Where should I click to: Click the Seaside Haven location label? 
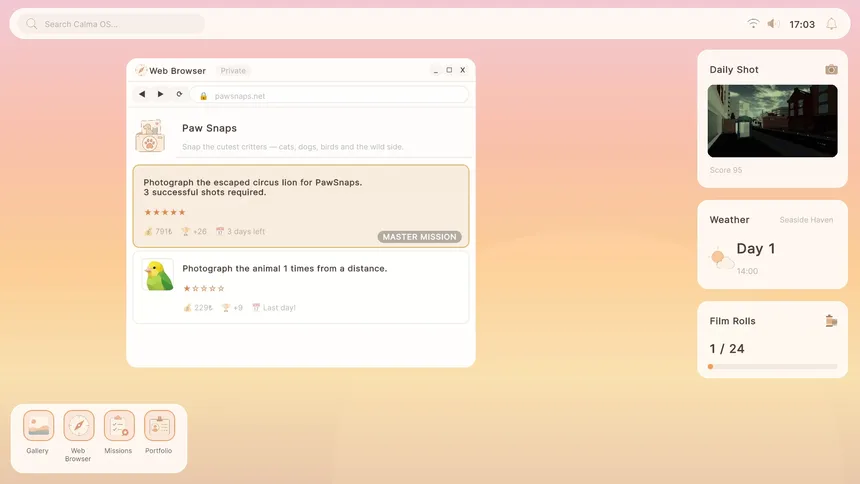click(x=806, y=220)
